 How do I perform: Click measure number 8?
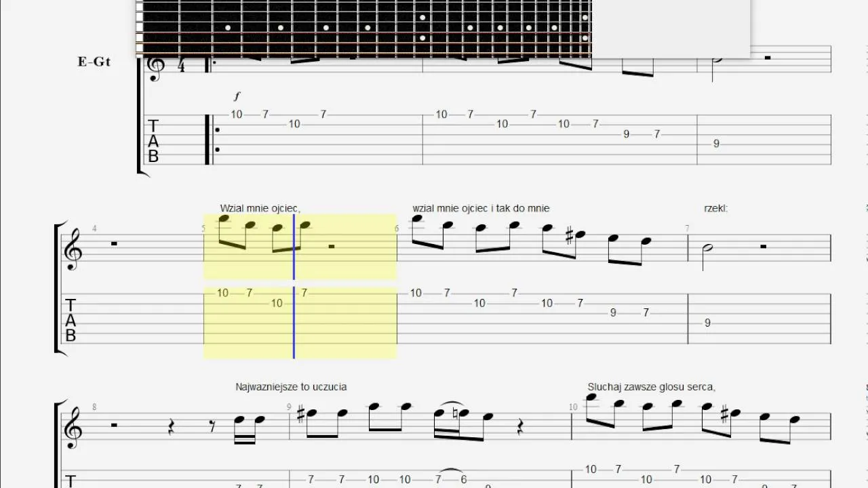point(94,407)
